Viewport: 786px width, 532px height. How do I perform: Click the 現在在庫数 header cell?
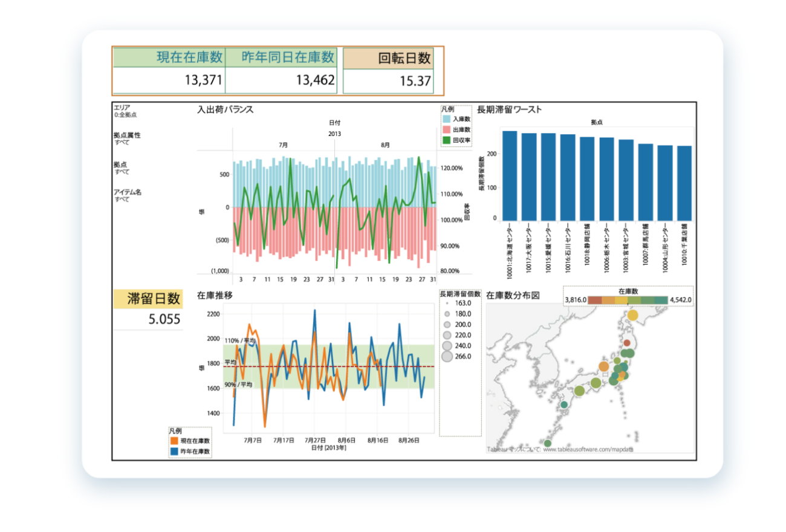[169, 58]
